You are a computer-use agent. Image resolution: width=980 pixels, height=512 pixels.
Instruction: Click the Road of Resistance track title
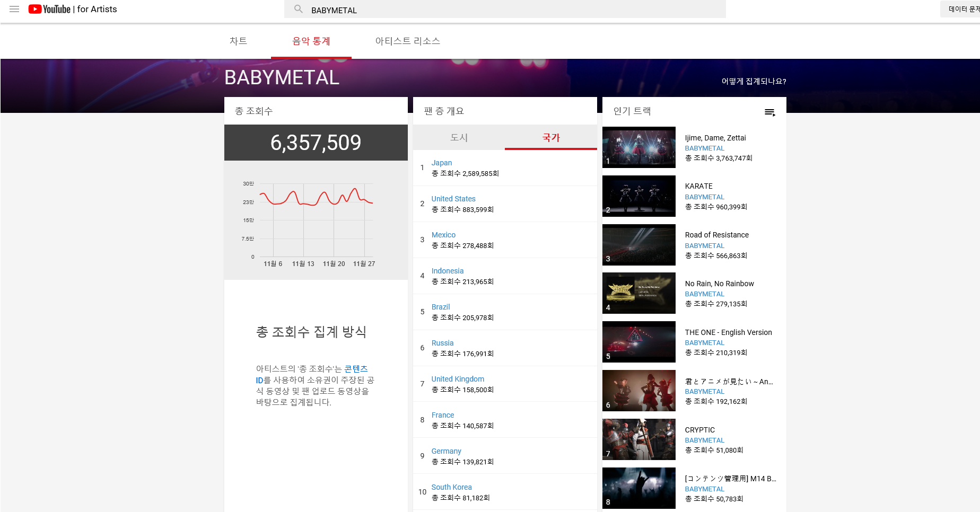pyautogui.click(x=716, y=235)
